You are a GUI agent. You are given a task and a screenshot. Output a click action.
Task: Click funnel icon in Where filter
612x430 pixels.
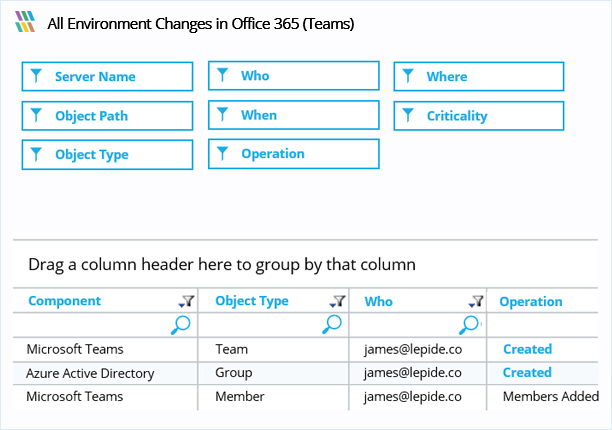pyautogui.click(x=408, y=76)
